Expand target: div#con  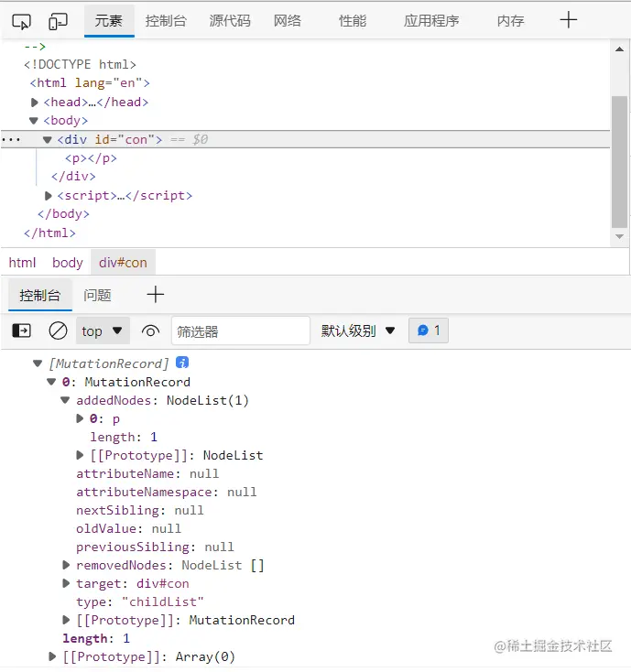tap(66, 583)
